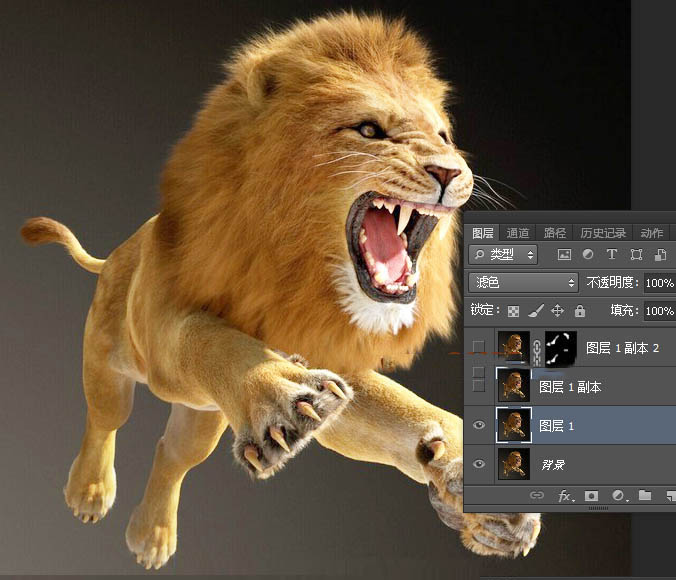676x580 pixels.
Task: Hide the 图层 1 layer via eye icon
Action: click(x=479, y=425)
